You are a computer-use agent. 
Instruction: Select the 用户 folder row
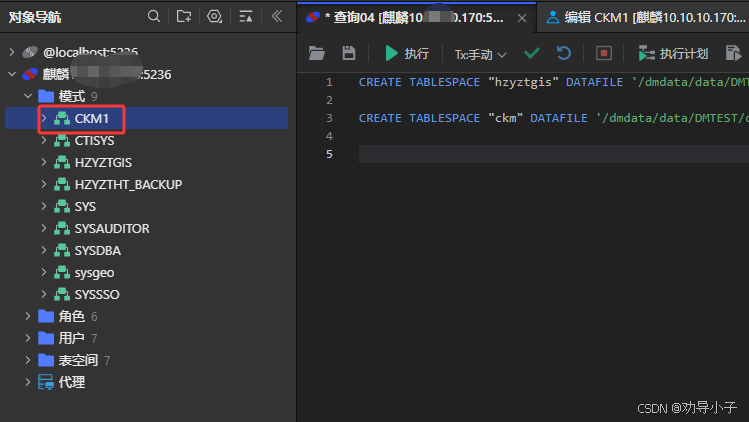coord(146,338)
